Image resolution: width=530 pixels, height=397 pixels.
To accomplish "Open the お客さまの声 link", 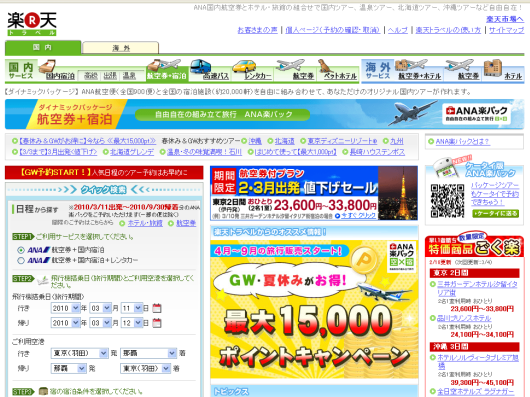I will [258, 30].
